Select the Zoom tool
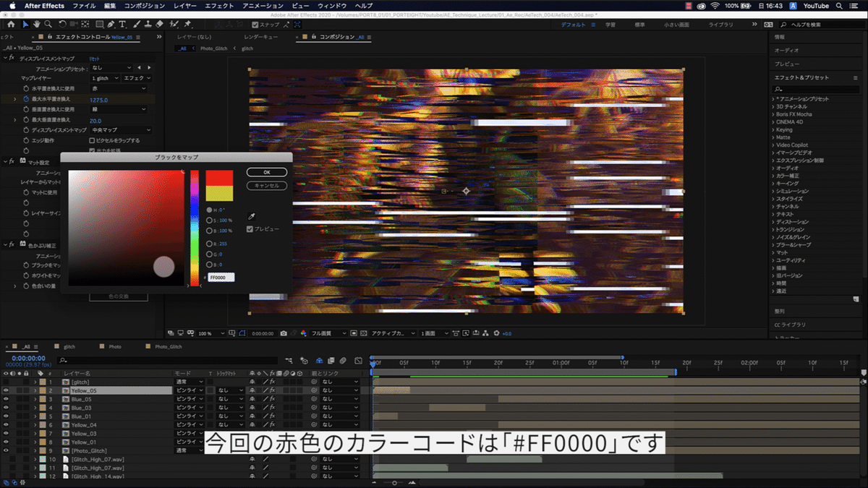Screen dimensions: 868x488 [48, 24]
